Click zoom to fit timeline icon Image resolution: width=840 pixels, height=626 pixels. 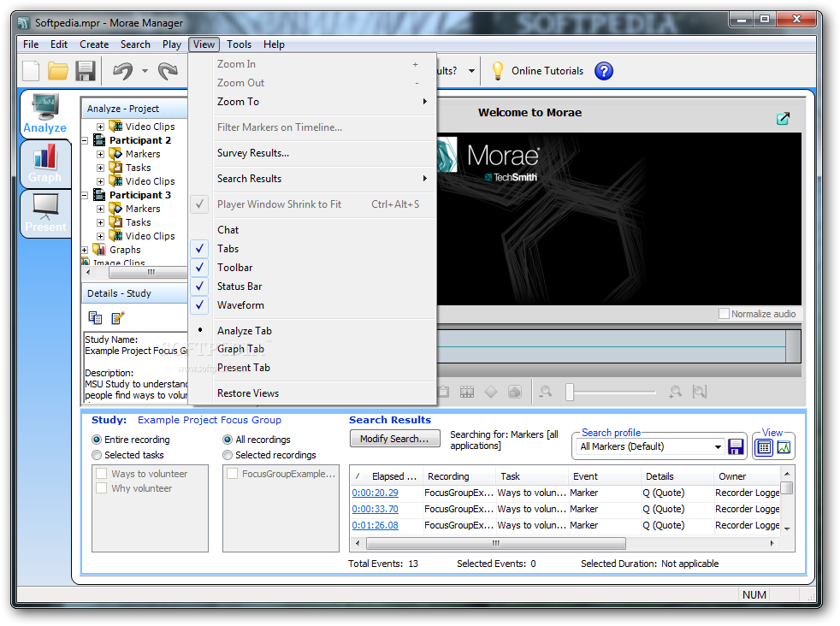(x=699, y=392)
